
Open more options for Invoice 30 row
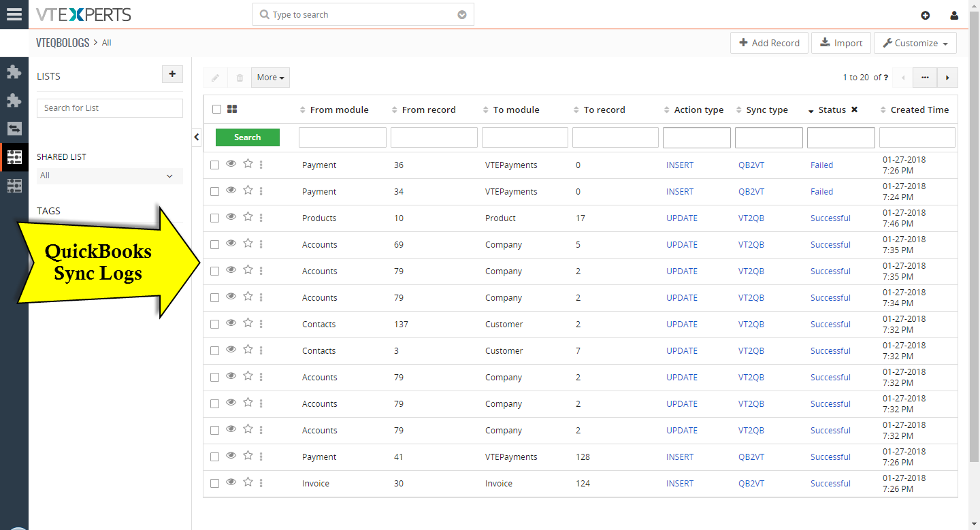point(261,483)
